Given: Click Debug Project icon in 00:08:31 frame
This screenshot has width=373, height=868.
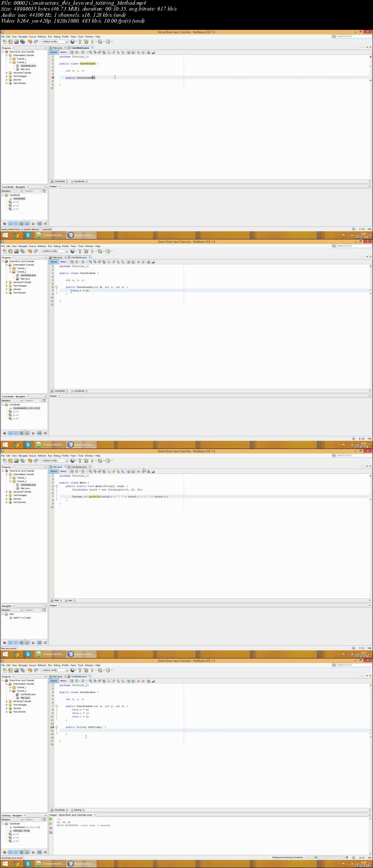Looking at the screenshot, I should coord(100,670).
